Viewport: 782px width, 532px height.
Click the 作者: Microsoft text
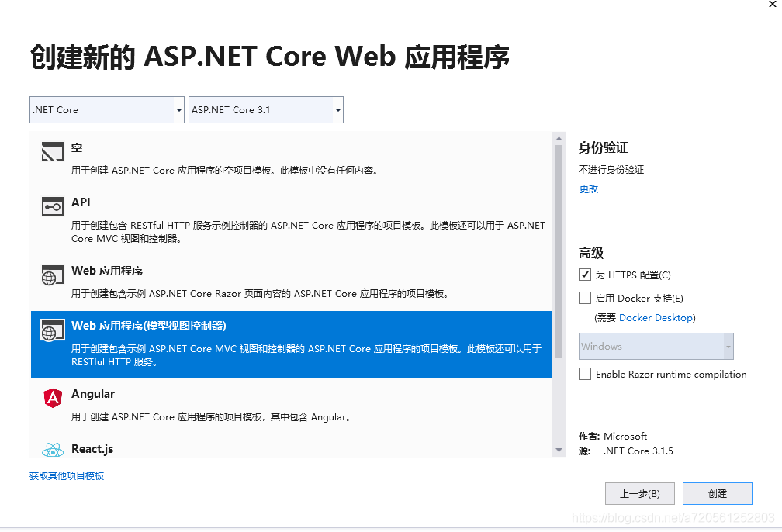pos(612,437)
